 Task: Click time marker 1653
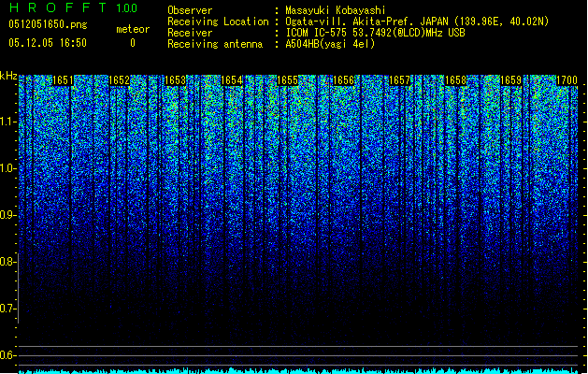pyautogui.click(x=175, y=80)
